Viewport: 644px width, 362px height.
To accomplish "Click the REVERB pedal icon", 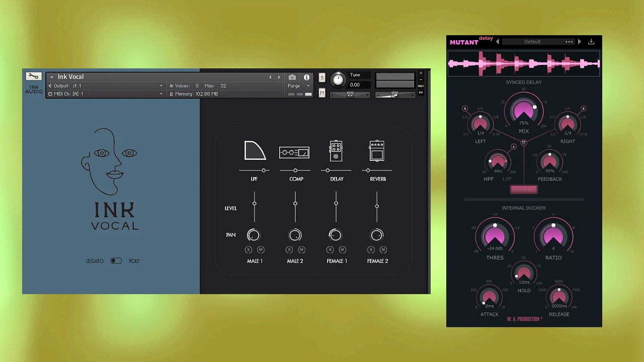I will (x=377, y=151).
